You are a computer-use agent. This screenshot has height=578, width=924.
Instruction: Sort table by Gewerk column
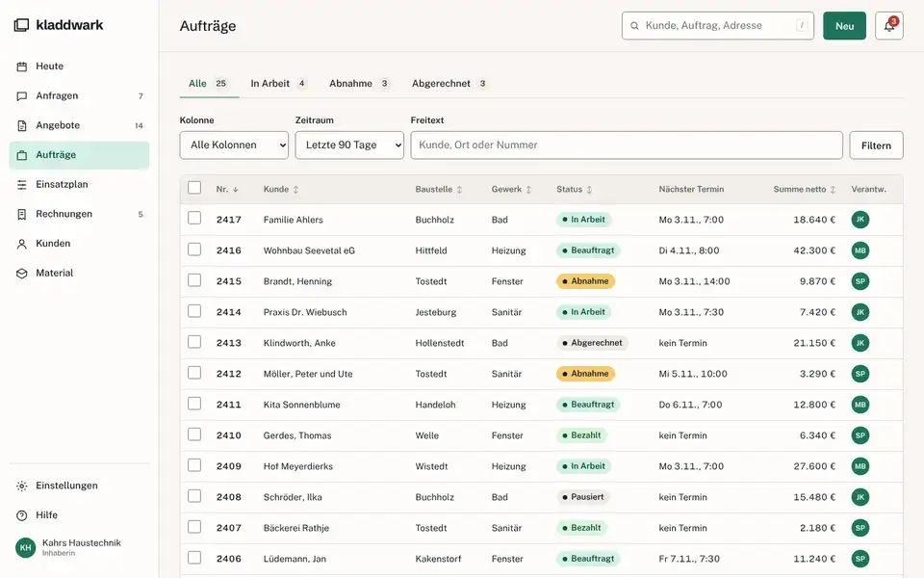(511, 190)
